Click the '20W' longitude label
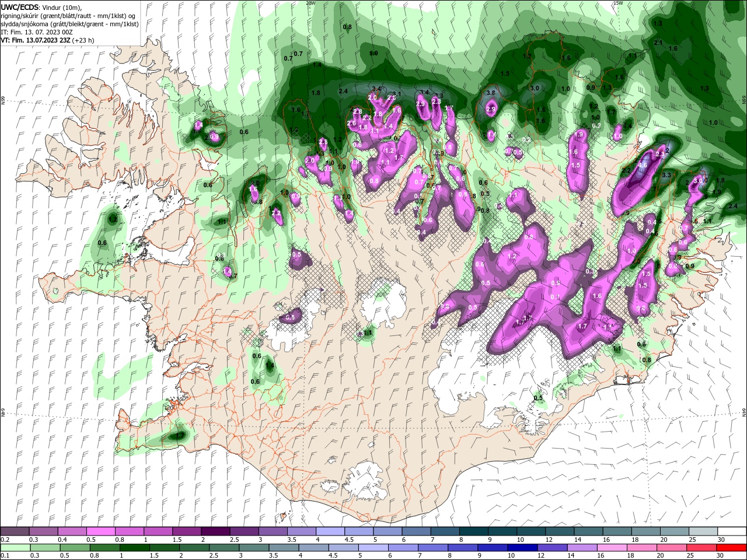This screenshot has height=560, width=747. tap(310, 3)
